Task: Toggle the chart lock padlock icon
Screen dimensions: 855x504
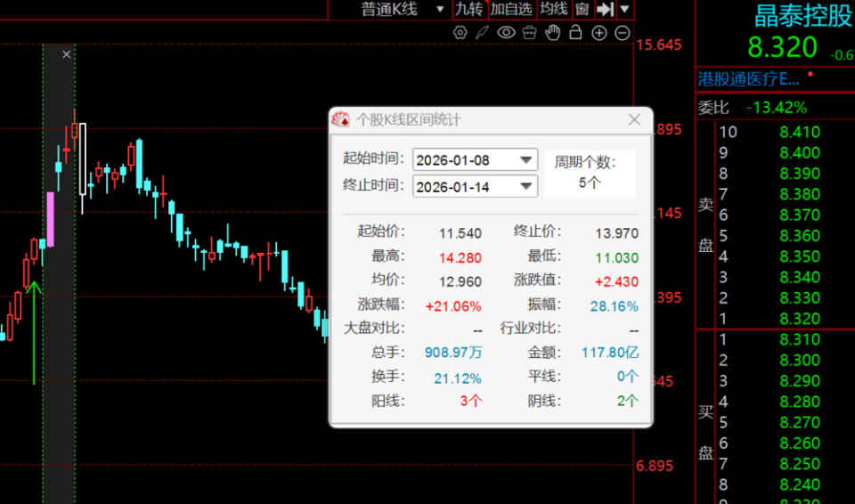Action: point(575,33)
